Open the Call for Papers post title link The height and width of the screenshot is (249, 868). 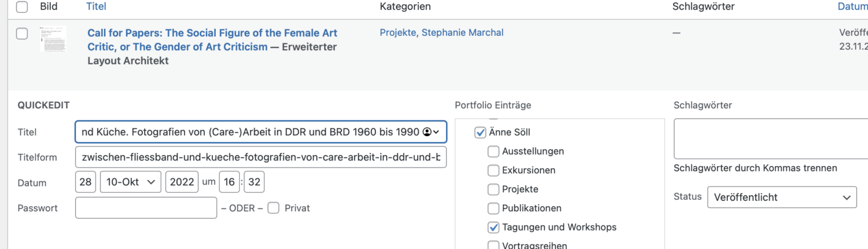212,40
